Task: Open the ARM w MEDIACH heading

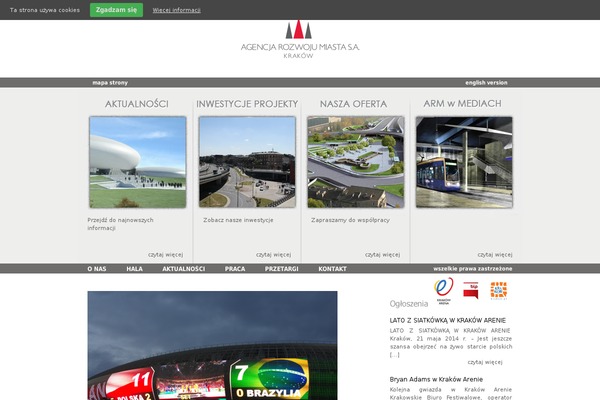Action: click(x=462, y=103)
